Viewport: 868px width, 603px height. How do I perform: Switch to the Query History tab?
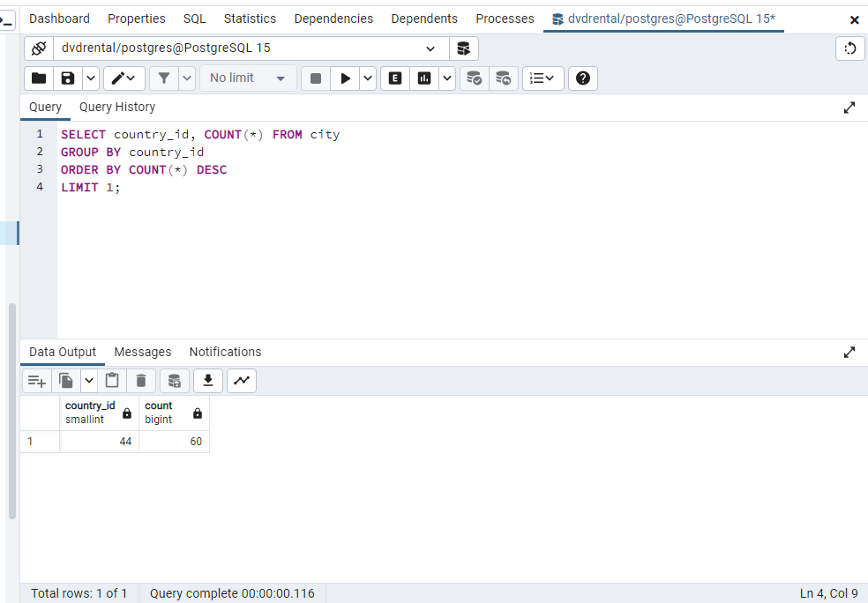coord(116,107)
